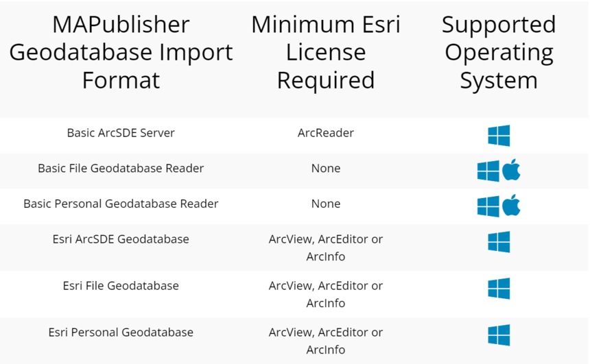Click the ArcReader license cell
This screenshot has width=590, height=364.
[325, 133]
